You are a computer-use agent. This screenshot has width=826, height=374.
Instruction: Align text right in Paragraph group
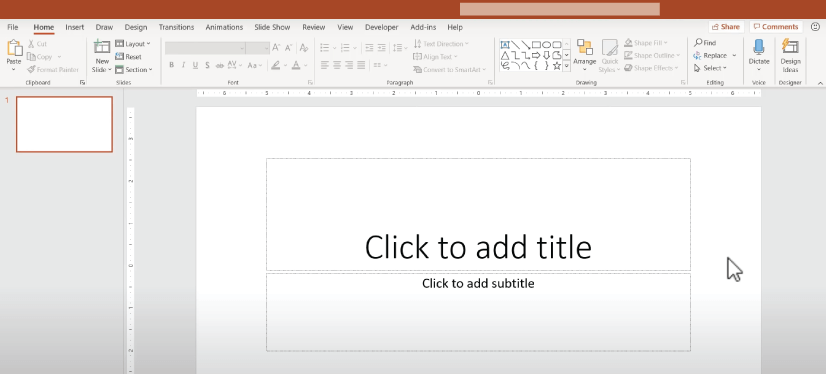(349, 65)
